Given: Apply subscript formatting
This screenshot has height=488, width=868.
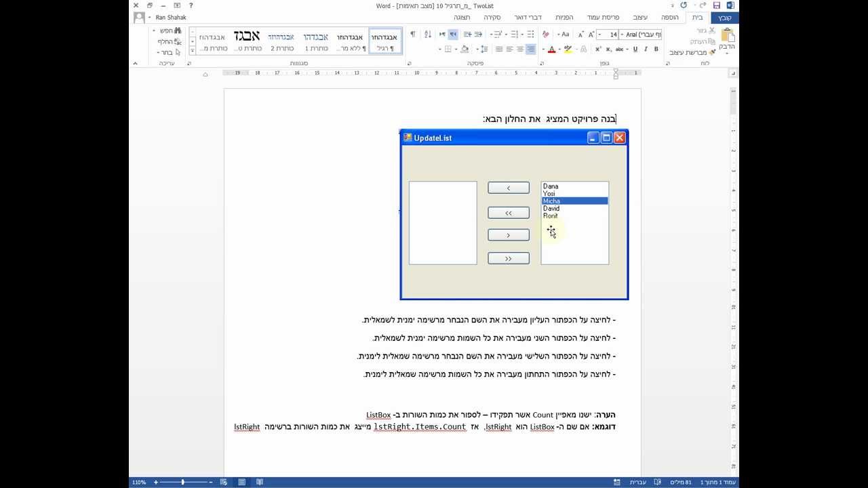Looking at the screenshot, I should (609, 49).
